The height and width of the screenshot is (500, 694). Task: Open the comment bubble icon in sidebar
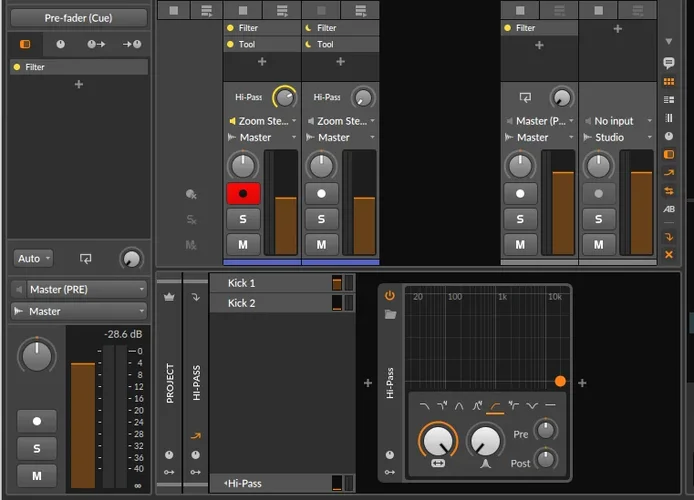669,63
